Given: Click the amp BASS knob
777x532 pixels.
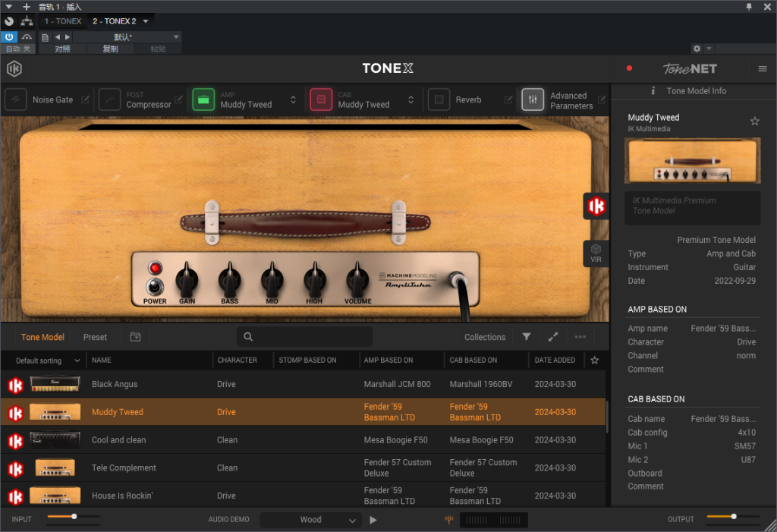Looking at the screenshot, I should coord(229,280).
